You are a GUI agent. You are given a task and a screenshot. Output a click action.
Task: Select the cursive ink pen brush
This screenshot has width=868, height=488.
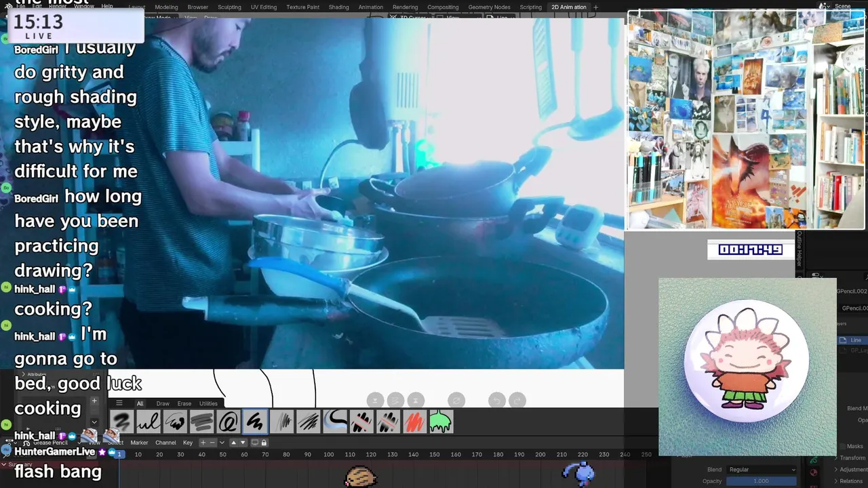pos(149,422)
